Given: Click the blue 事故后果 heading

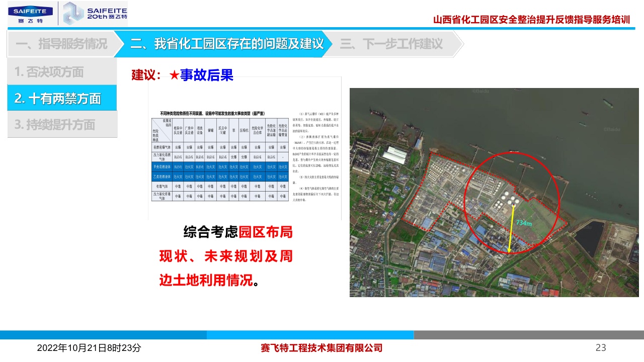Looking at the screenshot, I should point(207,75).
